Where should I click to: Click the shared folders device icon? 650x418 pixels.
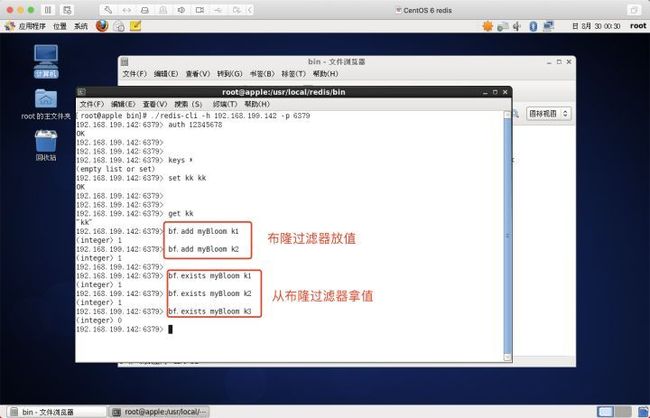236,10
